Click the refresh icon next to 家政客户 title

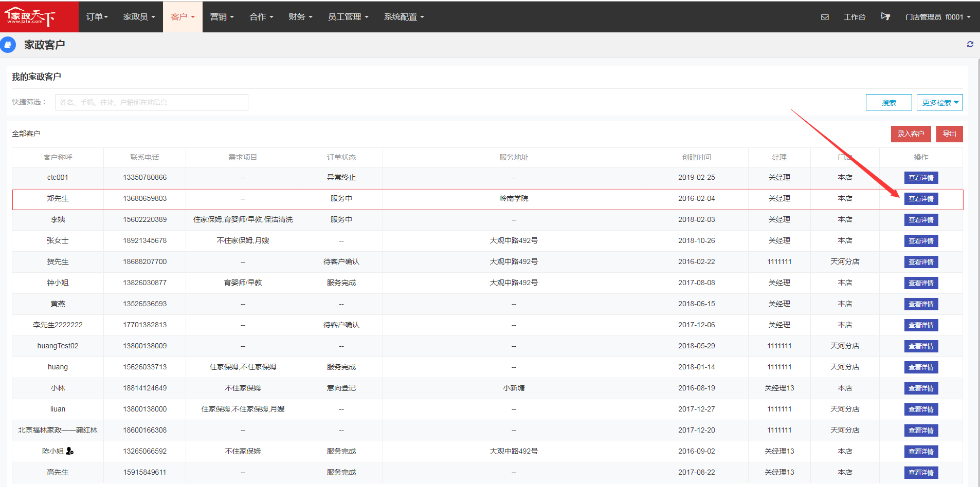click(970, 44)
